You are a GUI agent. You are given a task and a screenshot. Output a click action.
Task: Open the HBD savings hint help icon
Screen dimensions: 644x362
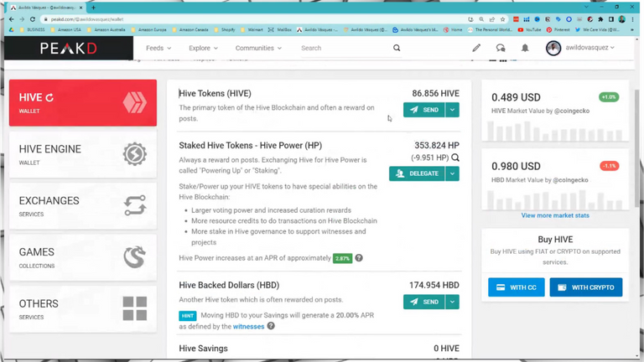coord(271,326)
